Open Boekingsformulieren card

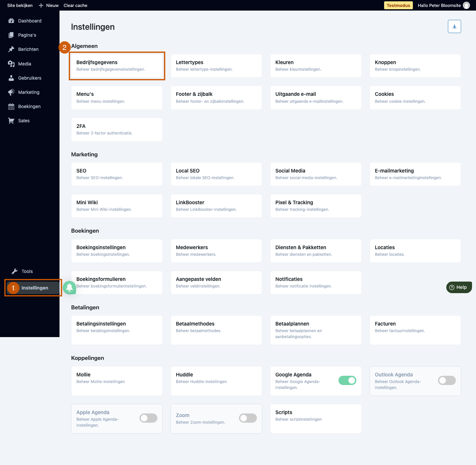click(x=117, y=283)
